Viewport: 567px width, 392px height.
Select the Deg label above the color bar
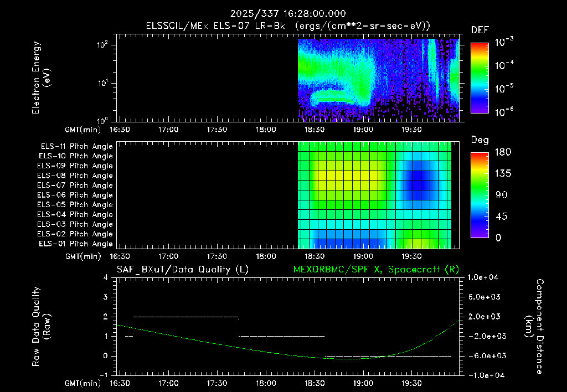(480, 140)
